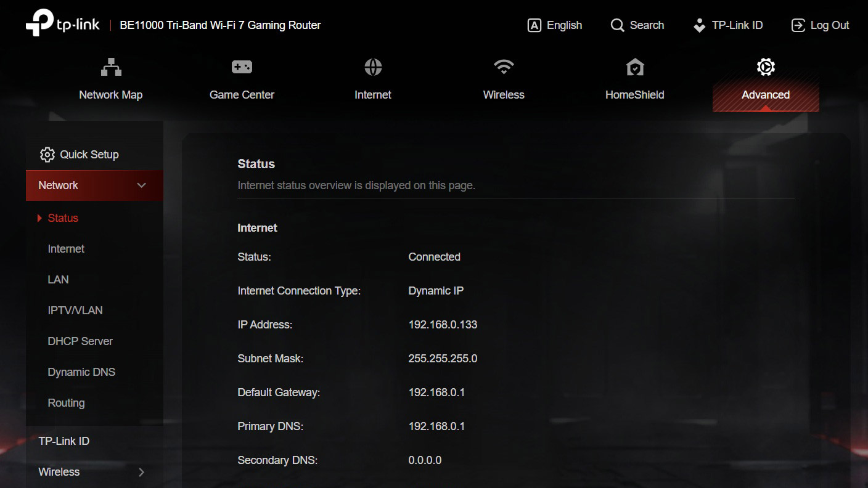Select the Advanced gear icon

(766, 67)
